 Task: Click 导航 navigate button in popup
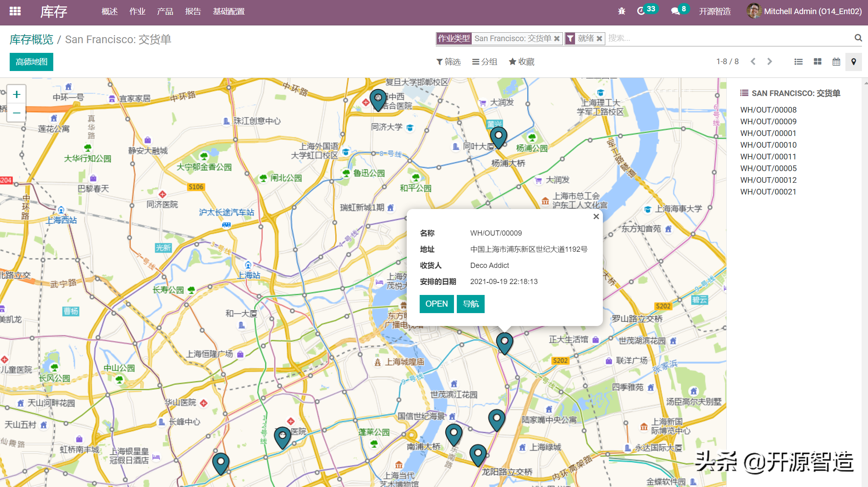tap(471, 304)
